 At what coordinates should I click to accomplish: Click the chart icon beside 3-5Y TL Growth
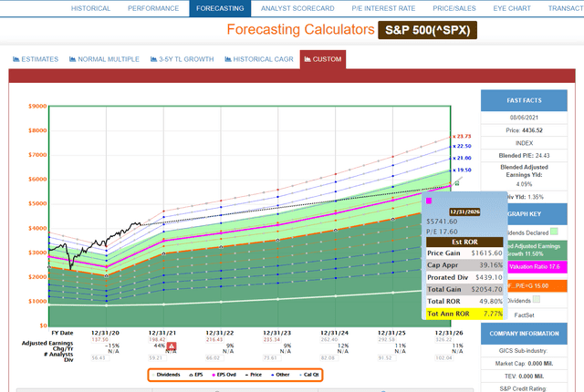[x=154, y=59]
